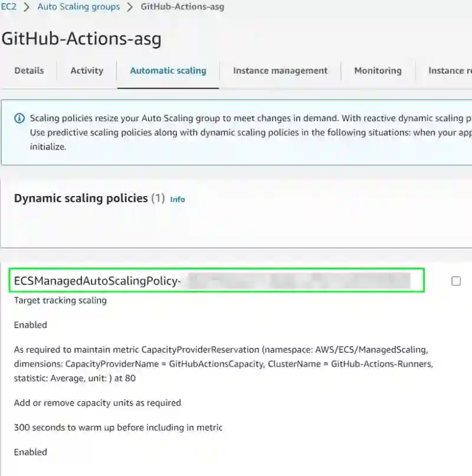Open Info link beside Dynamic scaling policies

[x=178, y=200]
